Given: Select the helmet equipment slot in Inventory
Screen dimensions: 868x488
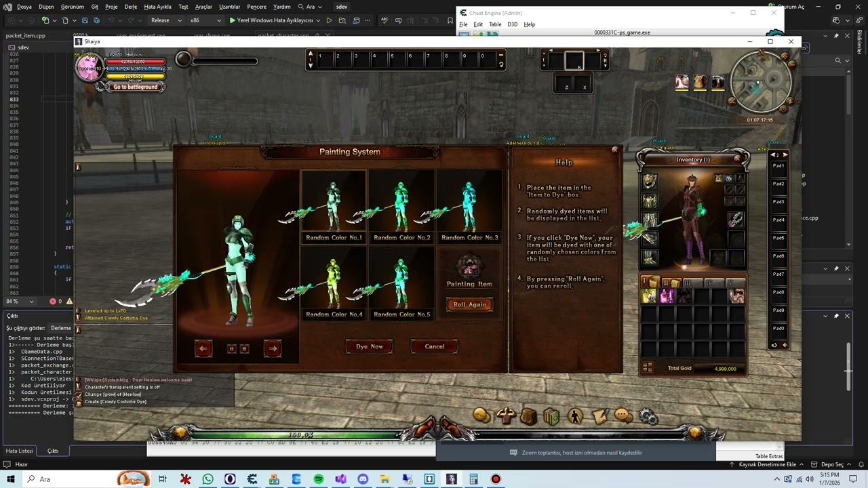Looking at the screenshot, I should pyautogui.click(x=650, y=181).
